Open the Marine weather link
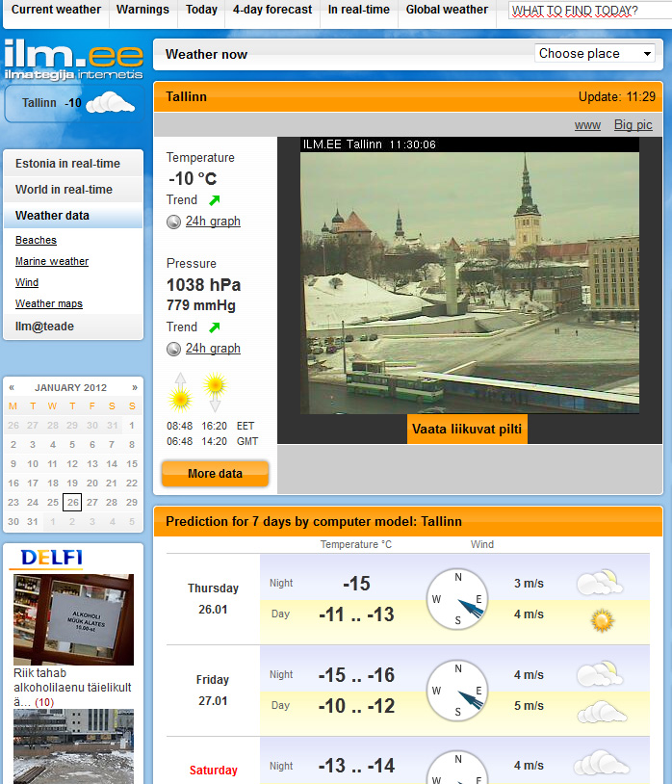672x784 pixels. pos(52,261)
